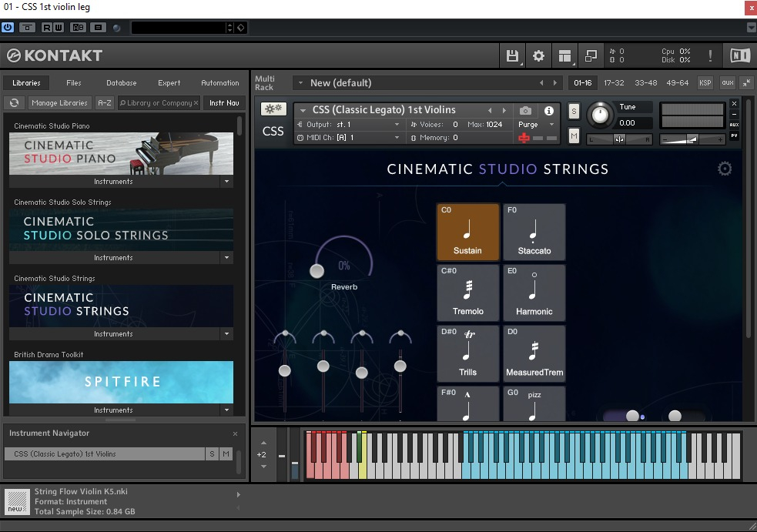This screenshot has height=532, width=757.
Task: Click the Manage Libraries button
Action: [60, 102]
